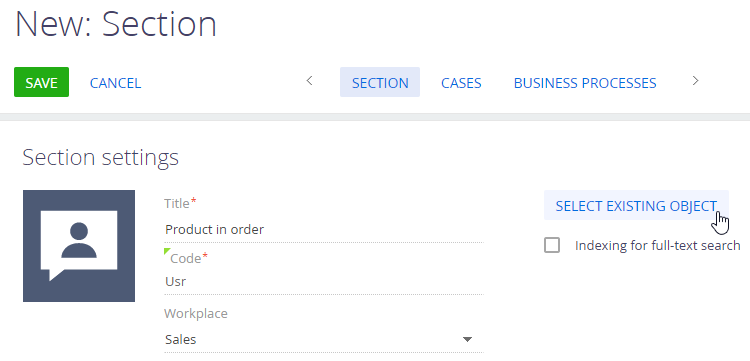Open the Workplace combo box showing Sales
This screenshot has height=361, width=750.
(x=324, y=339)
